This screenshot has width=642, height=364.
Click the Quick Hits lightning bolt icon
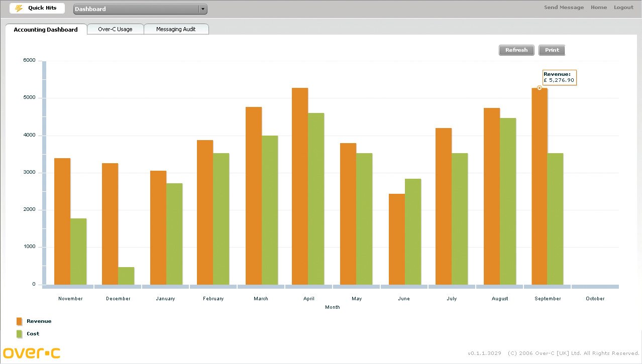[19, 9]
